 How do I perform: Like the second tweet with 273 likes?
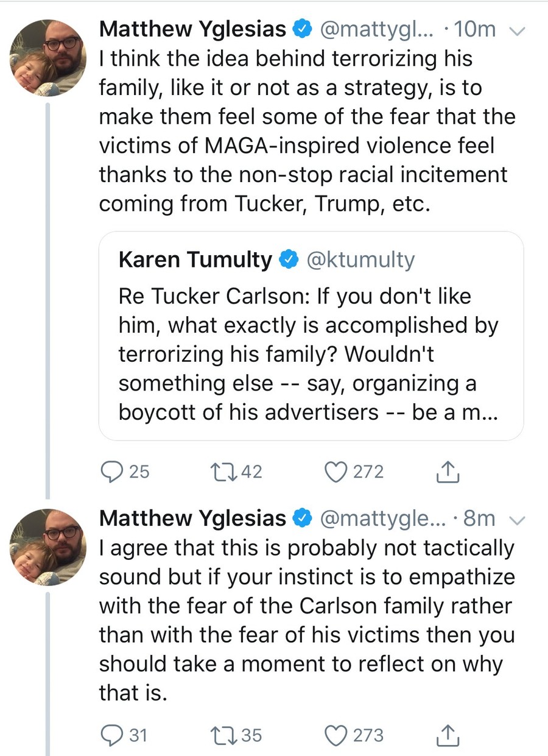pos(335,735)
